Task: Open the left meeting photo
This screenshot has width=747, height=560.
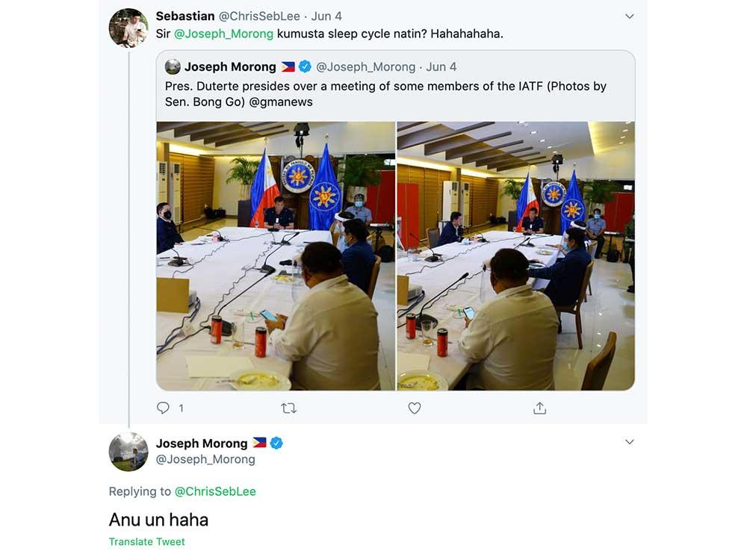Action: [x=276, y=255]
